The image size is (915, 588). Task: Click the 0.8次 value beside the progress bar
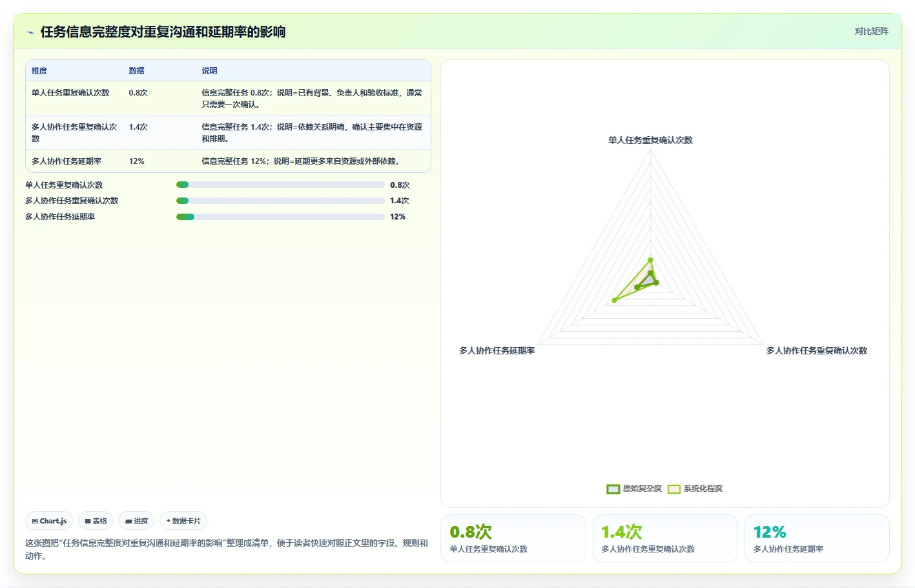400,185
